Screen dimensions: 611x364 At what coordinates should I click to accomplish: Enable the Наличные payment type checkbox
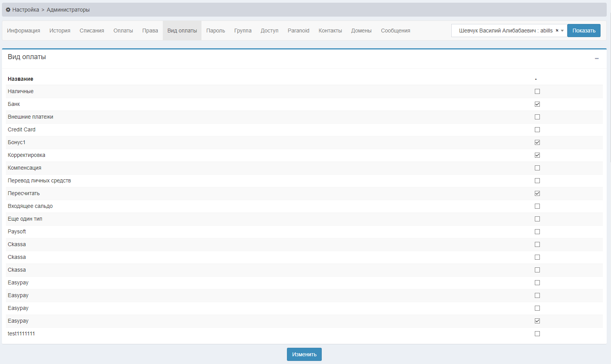pyautogui.click(x=537, y=92)
